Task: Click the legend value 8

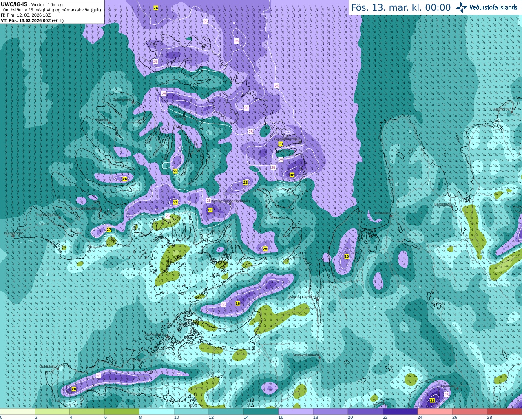Action: (x=141, y=417)
